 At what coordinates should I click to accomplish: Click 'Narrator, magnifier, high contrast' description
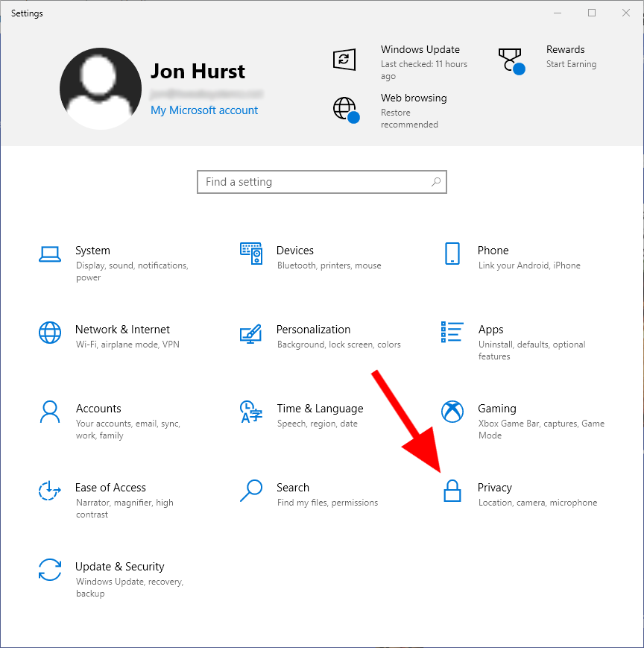click(x=124, y=509)
